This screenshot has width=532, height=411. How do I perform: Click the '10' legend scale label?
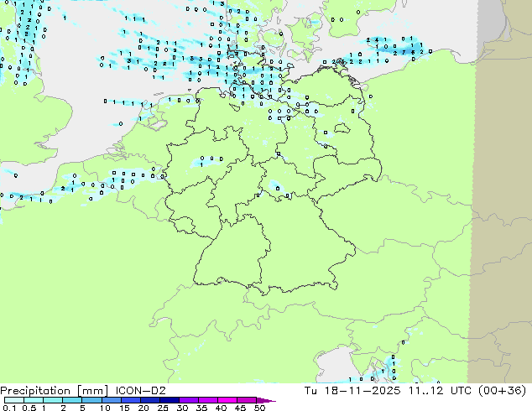pos(105,408)
